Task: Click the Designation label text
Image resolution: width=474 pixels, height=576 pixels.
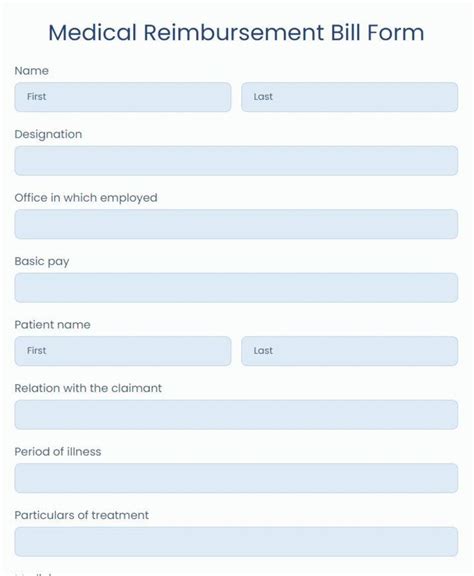Action: click(x=48, y=134)
